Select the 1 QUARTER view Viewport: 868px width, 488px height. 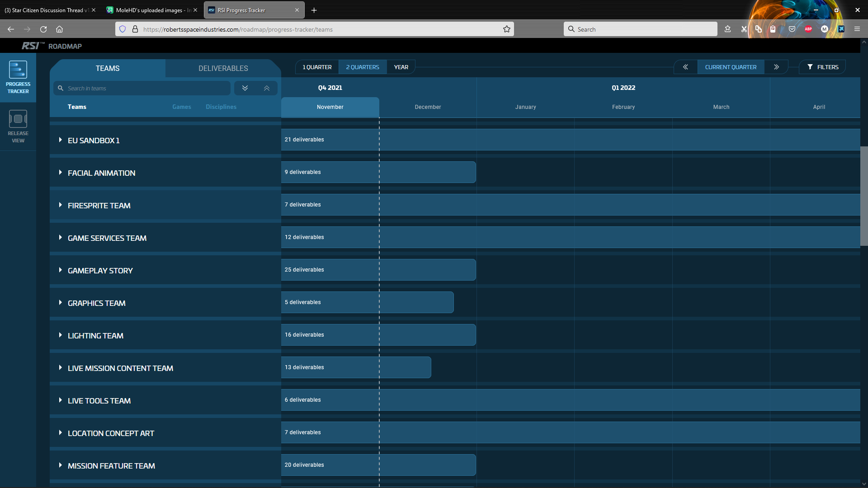317,67
